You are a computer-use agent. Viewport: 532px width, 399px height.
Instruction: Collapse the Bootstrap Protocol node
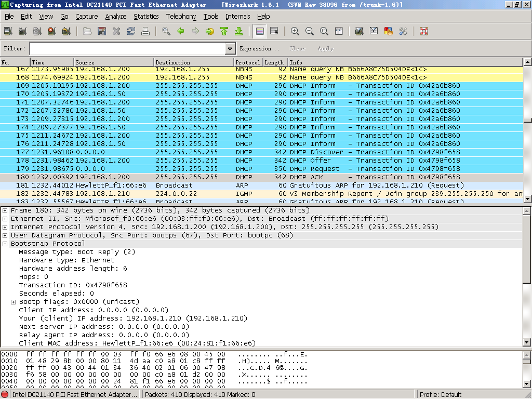5,244
